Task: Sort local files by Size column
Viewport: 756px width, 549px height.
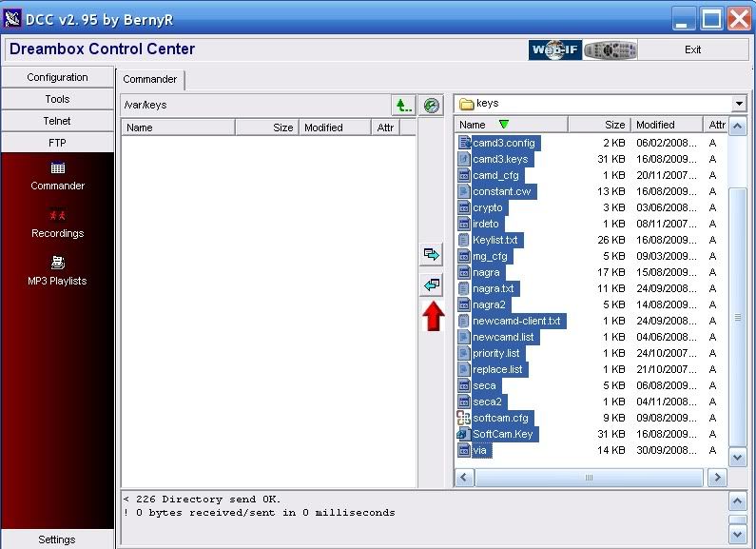Action: point(600,125)
